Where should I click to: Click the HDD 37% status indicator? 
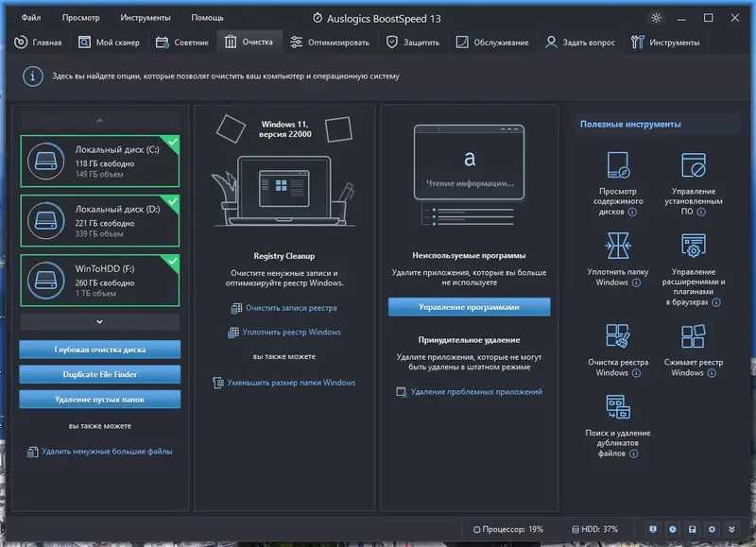coord(595,529)
